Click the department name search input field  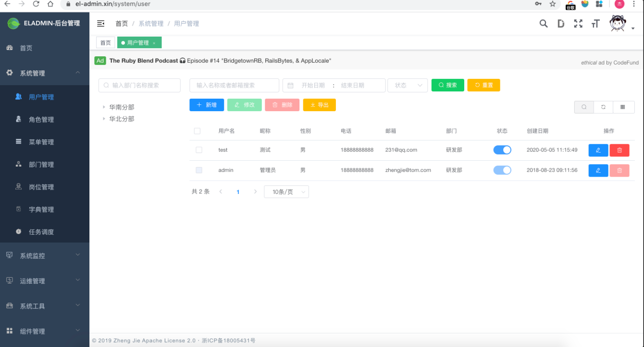[x=139, y=85]
